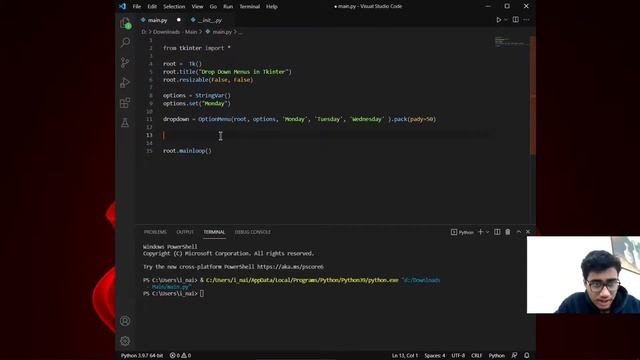The image size is (640, 360).
Task: Open the File menu
Action: point(137,7)
